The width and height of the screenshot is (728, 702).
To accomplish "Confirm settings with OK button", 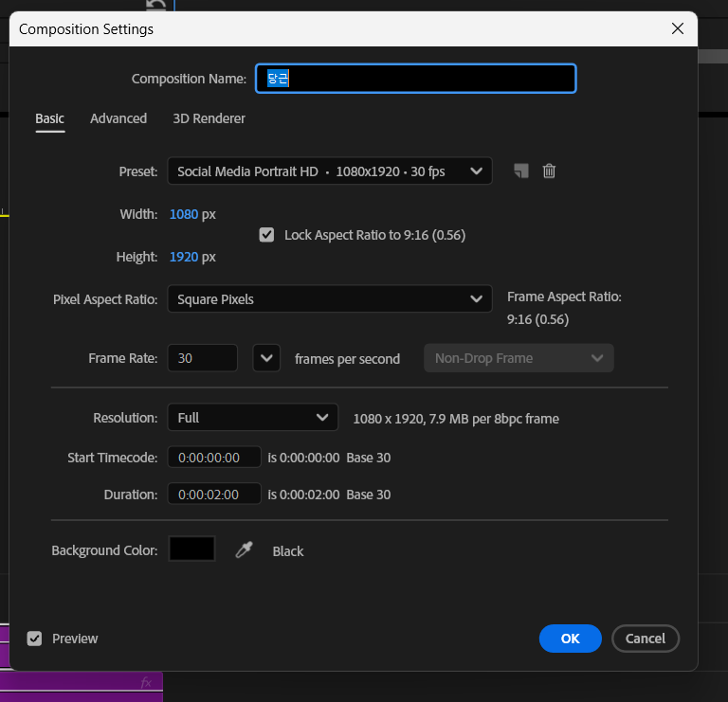I will coord(570,639).
